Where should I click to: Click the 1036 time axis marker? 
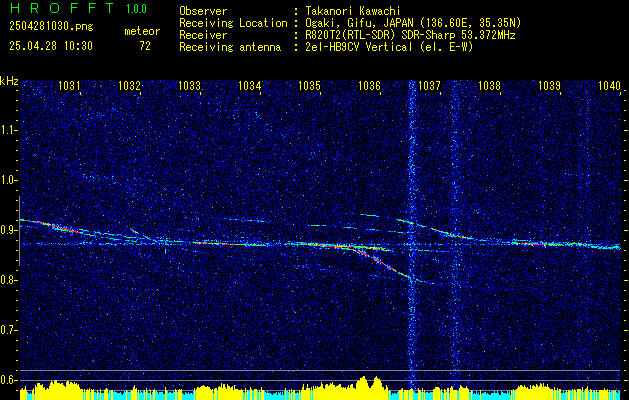[369, 85]
